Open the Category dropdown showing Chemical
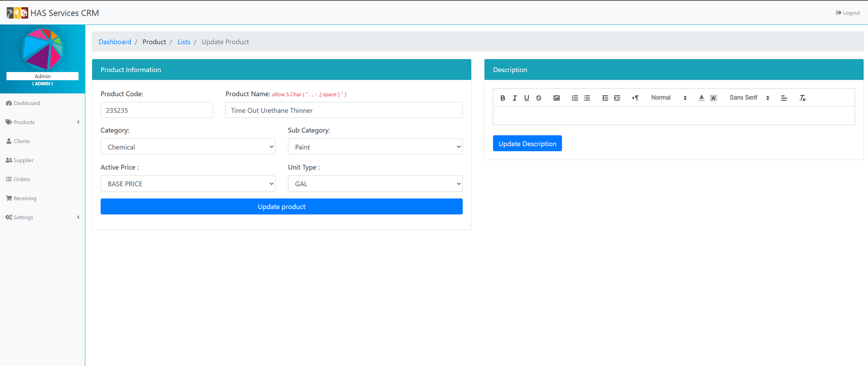Viewport: 868px width, 366px height. [188, 147]
